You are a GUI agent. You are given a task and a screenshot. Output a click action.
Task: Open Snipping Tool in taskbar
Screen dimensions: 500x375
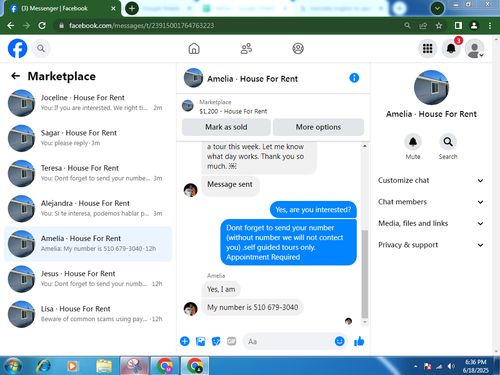pyautogui.click(x=134, y=366)
